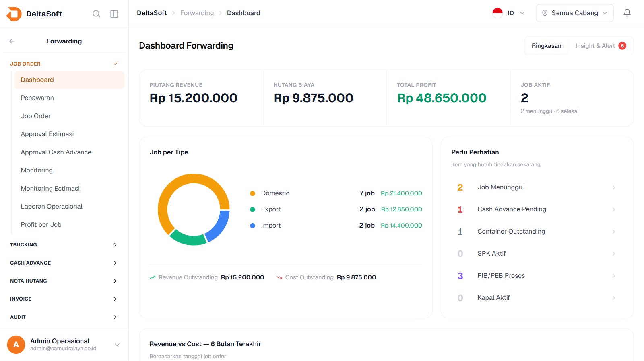Click the 'Revenue vs Cost — 6 Bulan Terakhir' heading
644x361 pixels.
(205, 344)
